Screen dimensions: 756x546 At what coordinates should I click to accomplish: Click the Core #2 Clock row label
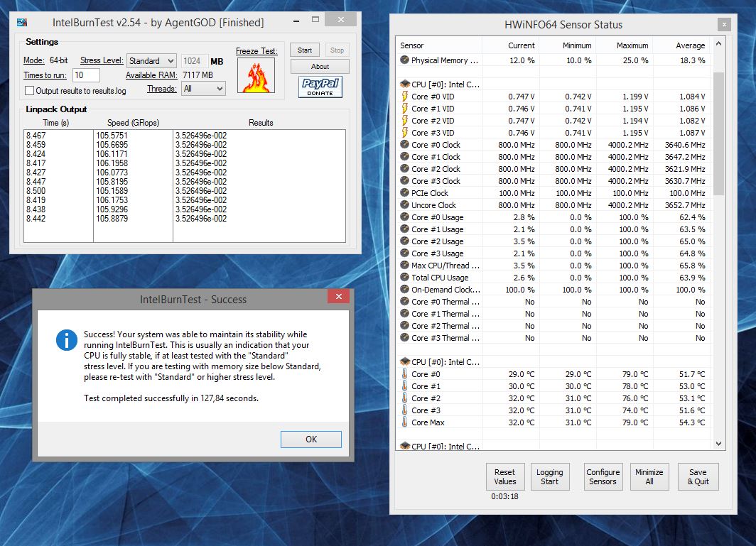click(x=436, y=169)
